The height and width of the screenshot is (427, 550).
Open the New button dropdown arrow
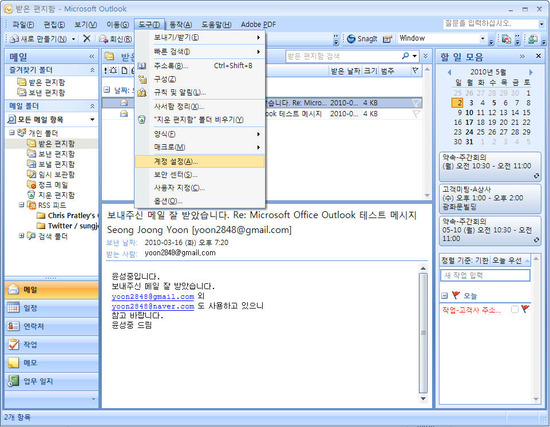(x=74, y=39)
